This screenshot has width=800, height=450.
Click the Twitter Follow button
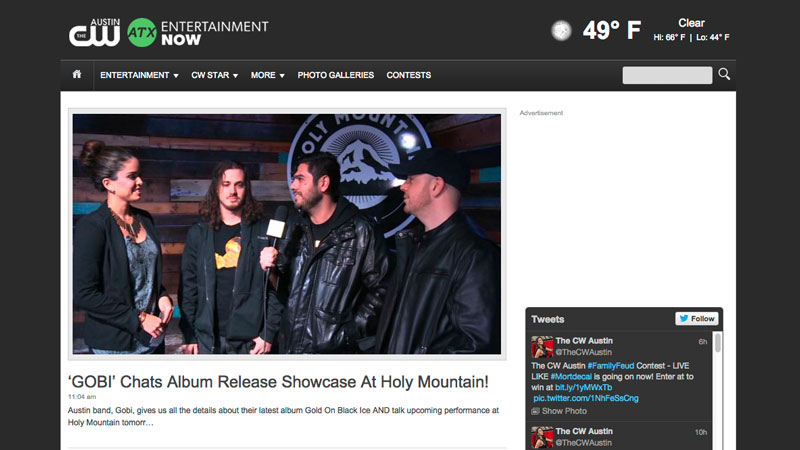click(697, 319)
